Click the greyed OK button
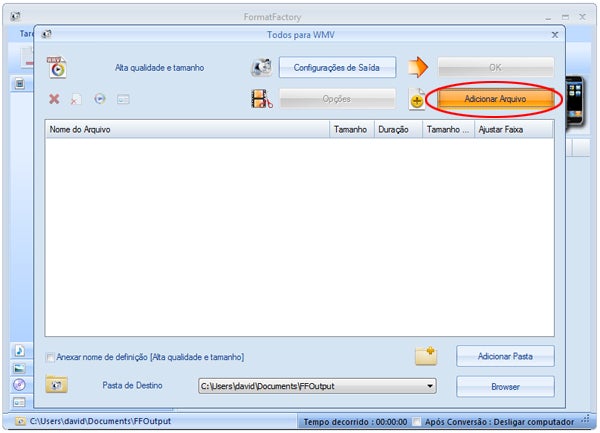The height and width of the screenshot is (433, 600). (496, 68)
